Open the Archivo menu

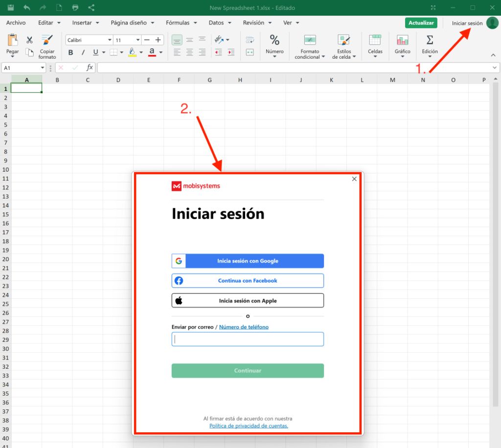(16, 23)
